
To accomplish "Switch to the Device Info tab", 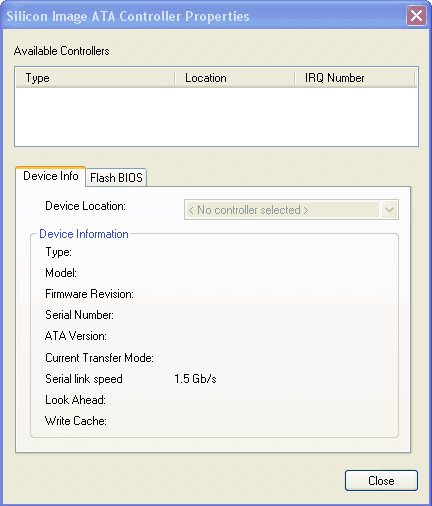I will pos(51,176).
